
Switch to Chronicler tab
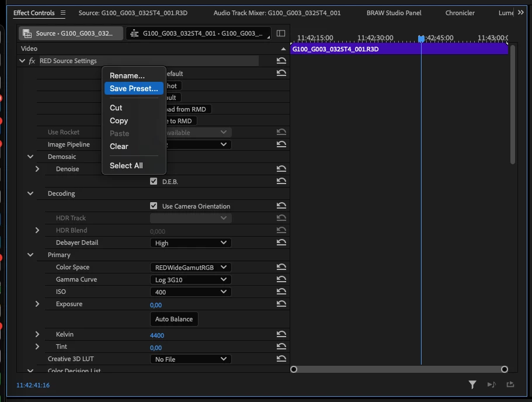[460, 13]
